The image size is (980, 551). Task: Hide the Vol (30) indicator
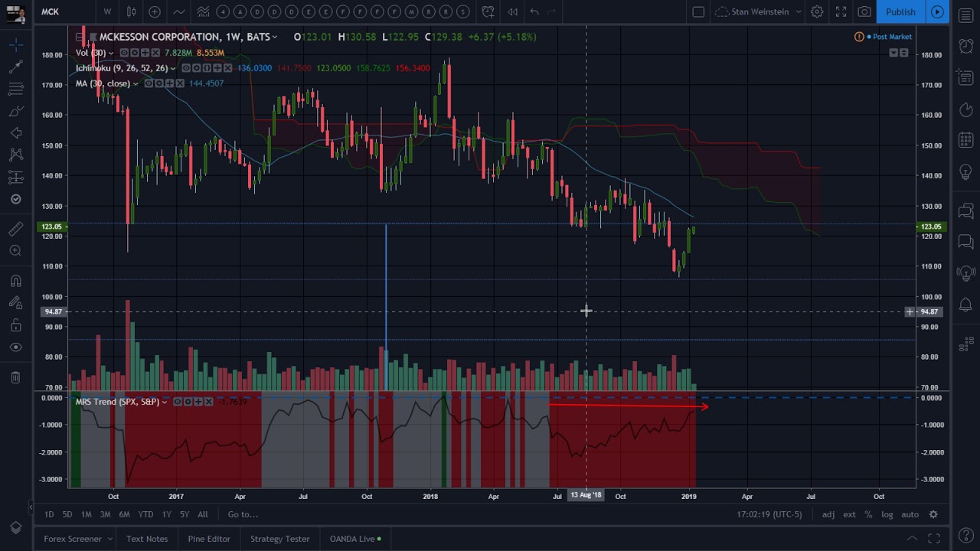pos(124,53)
